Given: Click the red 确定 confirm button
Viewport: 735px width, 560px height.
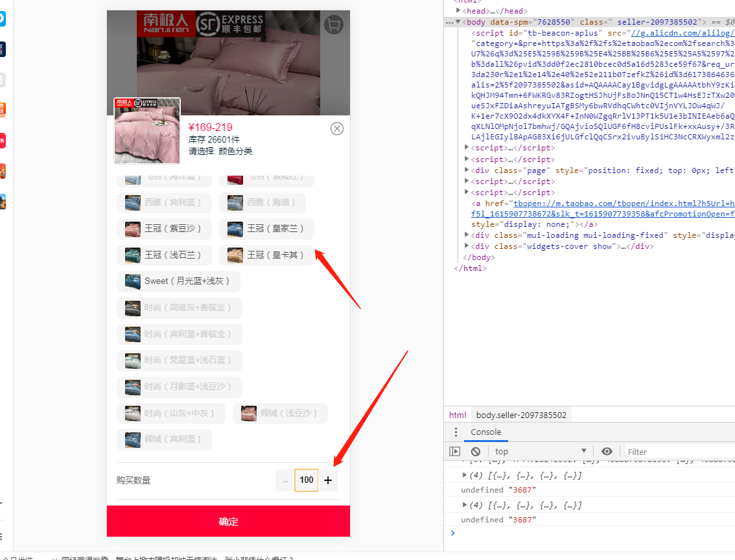Looking at the screenshot, I should pyautogui.click(x=228, y=521).
